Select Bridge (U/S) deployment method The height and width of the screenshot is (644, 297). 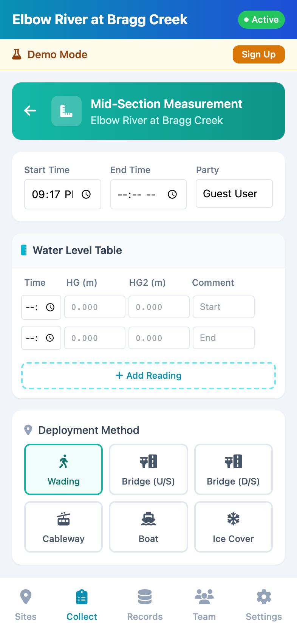coord(148,469)
